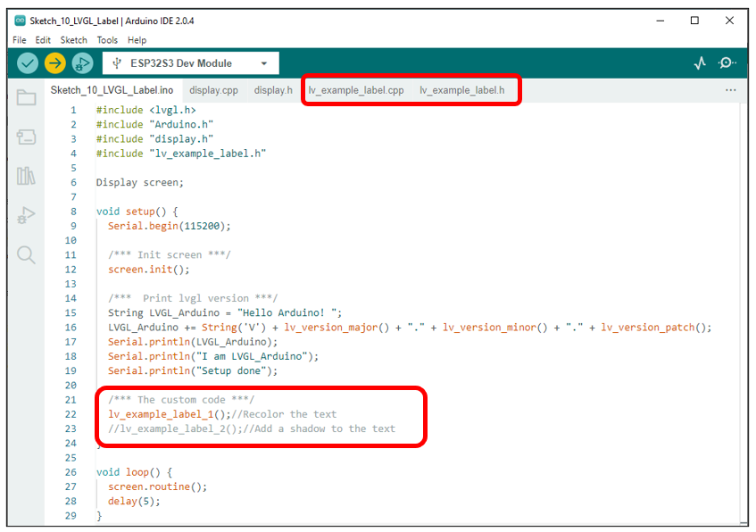Open the Edit menu
Screen dimensions: 756x532
43,40
